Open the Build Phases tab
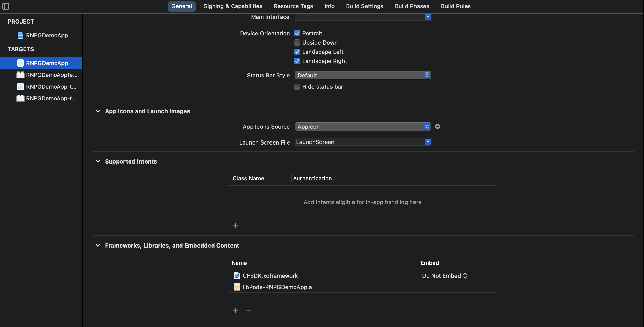Screen dimensions: 644x327 click(412, 6)
